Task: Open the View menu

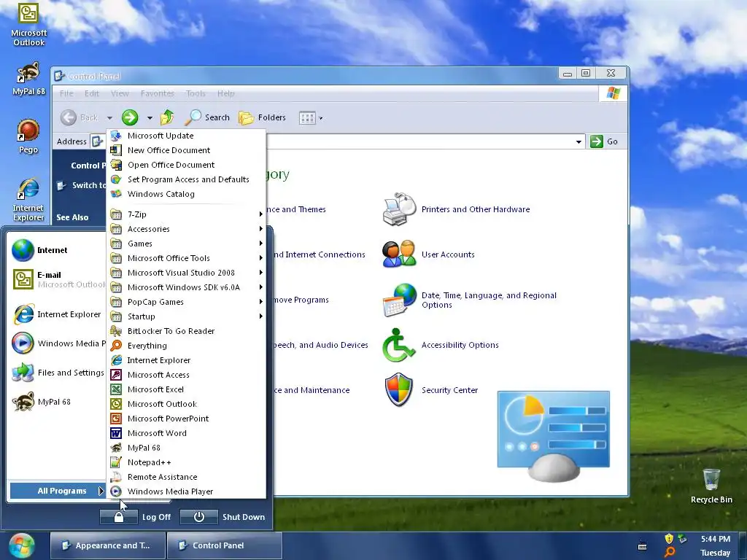Action: [x=120, y=94]
